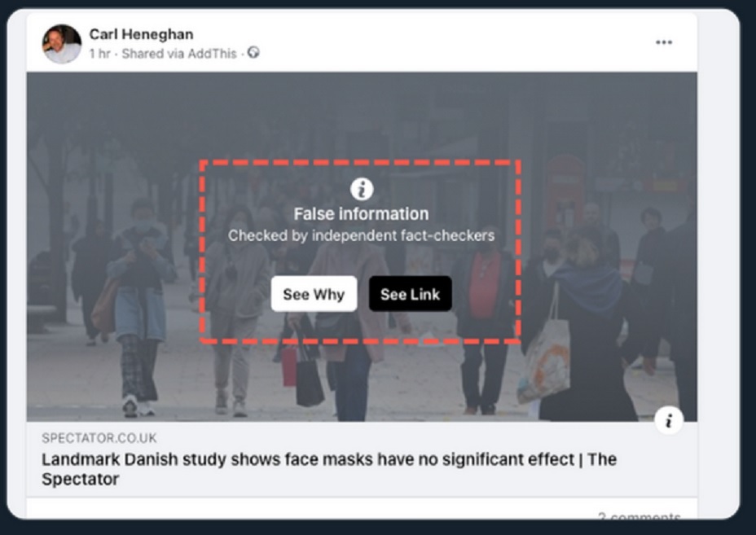Click the AddThis word in the post subtitle
Viewport: 756px width, 535px height.
(x=212, y=54)
